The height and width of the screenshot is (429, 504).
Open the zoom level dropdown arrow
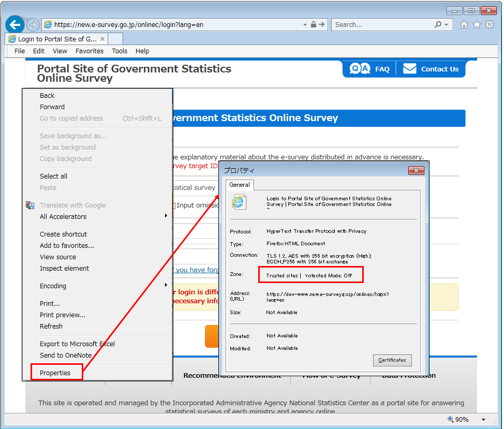click(483, 419)
